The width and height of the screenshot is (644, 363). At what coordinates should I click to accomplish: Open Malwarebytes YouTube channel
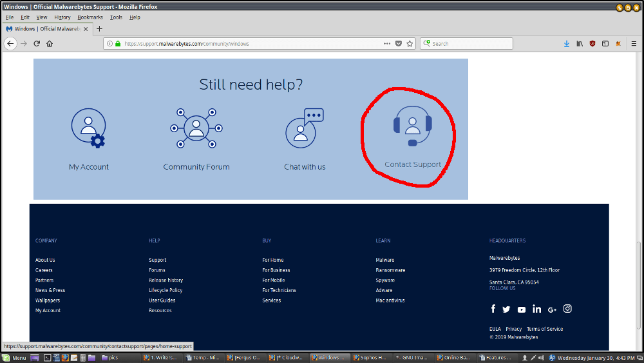pos(522,310)
